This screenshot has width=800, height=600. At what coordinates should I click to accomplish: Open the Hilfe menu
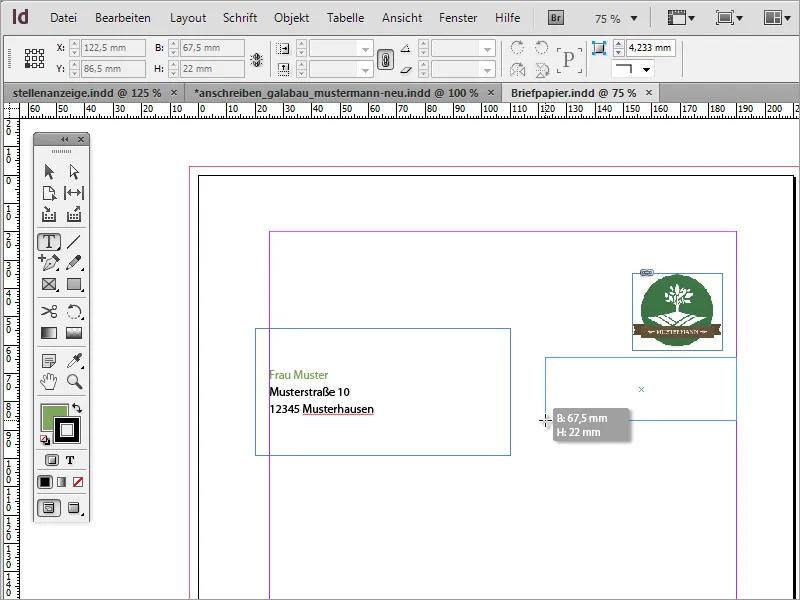click(x=507, y=18)
